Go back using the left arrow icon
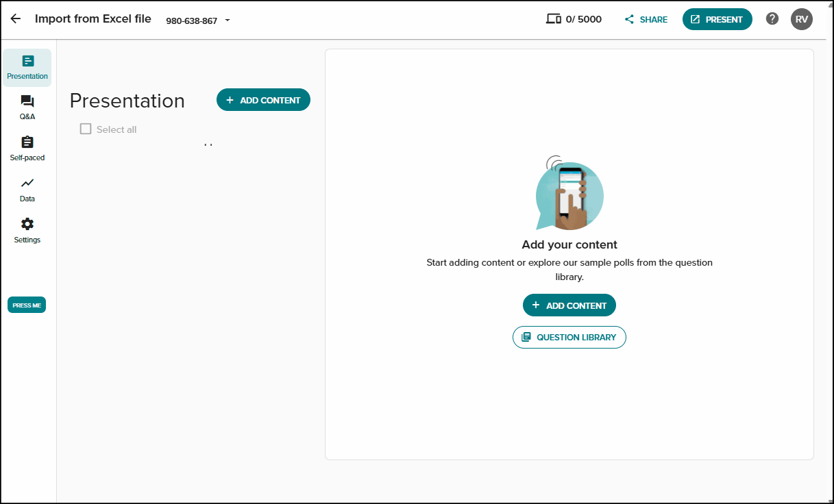This screenshot has height=504, width=834. [15, 19]
